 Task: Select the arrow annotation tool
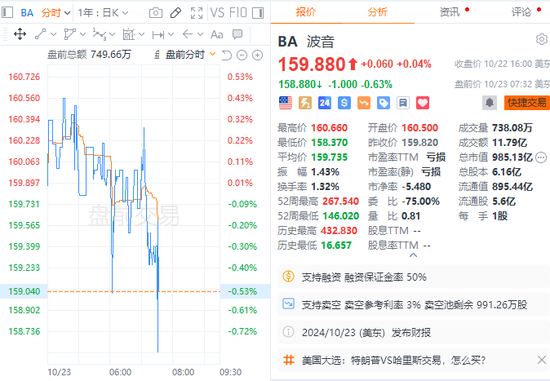click(188, 34)
